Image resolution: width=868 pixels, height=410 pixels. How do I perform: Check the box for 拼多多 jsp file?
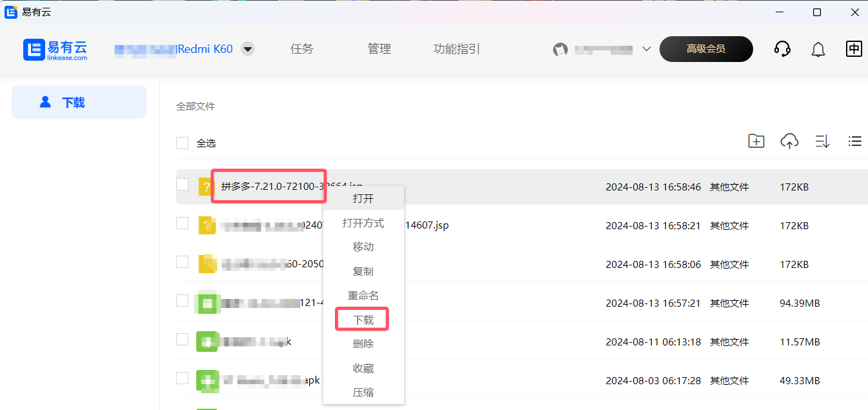tap(183, 185)
